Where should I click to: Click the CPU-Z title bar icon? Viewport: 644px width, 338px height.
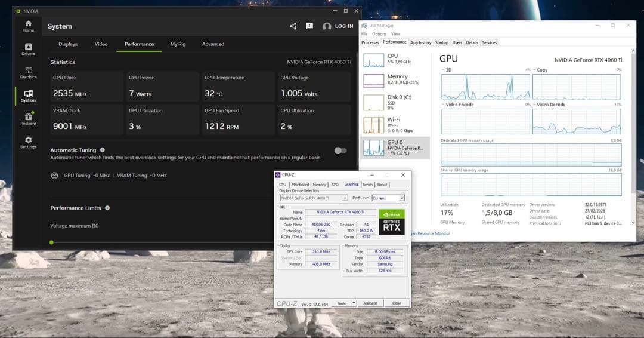point(278,175)
